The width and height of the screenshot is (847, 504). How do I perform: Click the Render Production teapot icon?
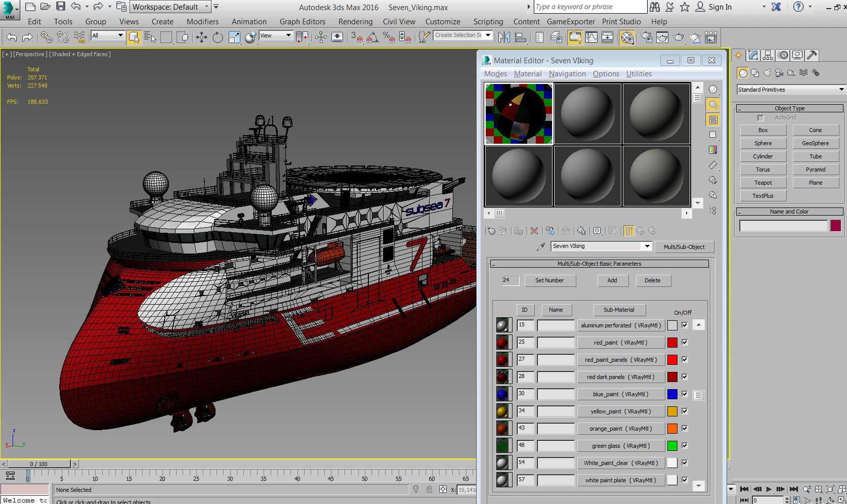pos(679,37)
